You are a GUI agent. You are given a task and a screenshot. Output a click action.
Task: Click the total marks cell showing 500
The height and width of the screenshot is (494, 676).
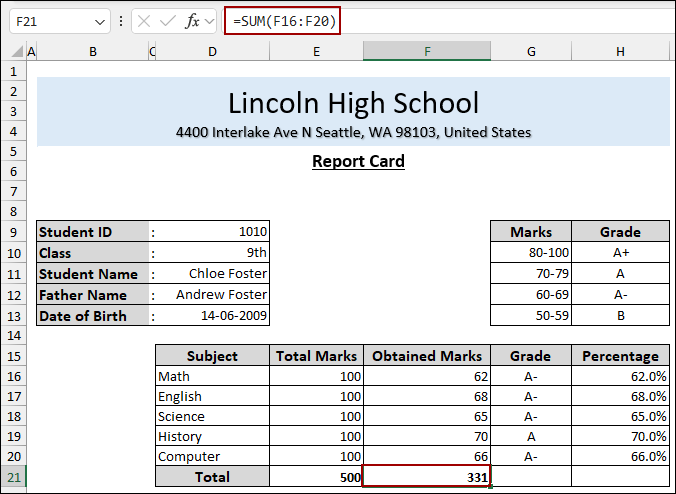point(316,477)
